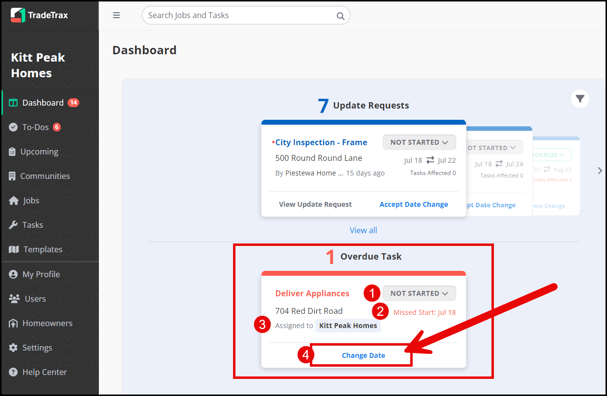Toggle the hamburger menu icon
Image resolution: width=607 pixels, height=396 pixels.
click(x=116, y=15)
